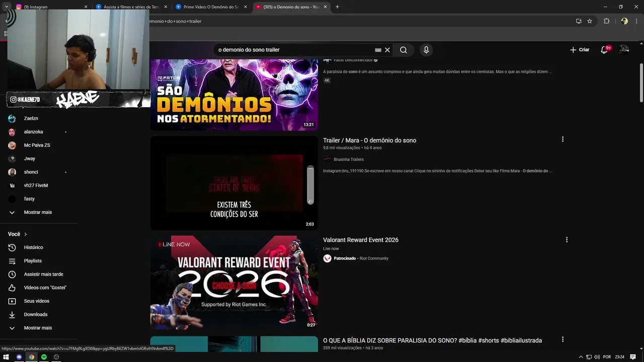Click the page vertical scrollbar
The image size is (644, 362).
(641, 82)
